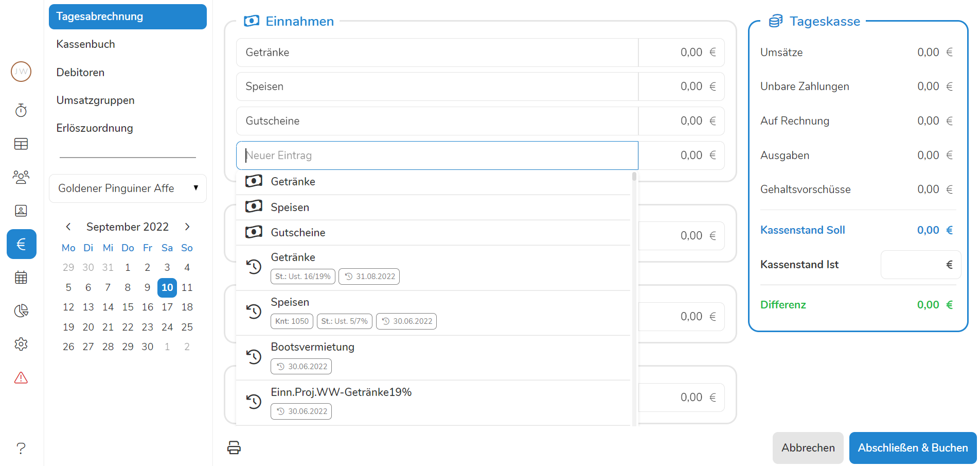Open the staff group sidebar icon
The image size is (980, 466).
click(x=21, y=177)
